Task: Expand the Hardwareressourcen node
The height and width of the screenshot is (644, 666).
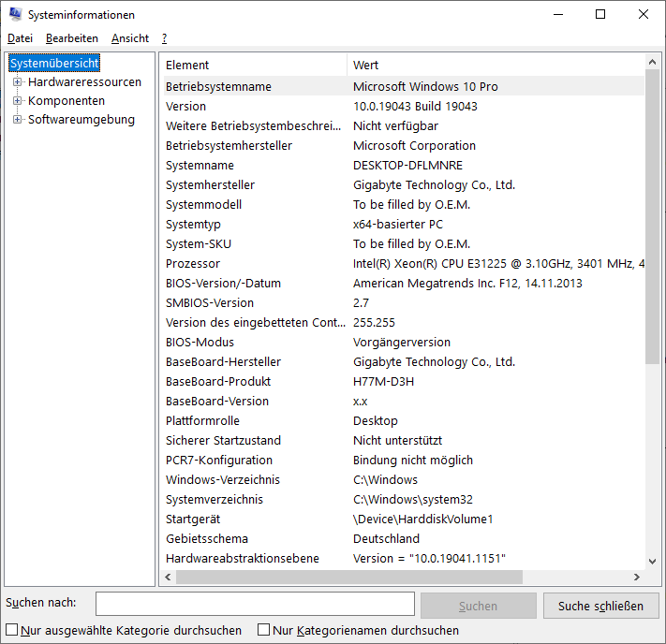Action: (x=17, y=82)
